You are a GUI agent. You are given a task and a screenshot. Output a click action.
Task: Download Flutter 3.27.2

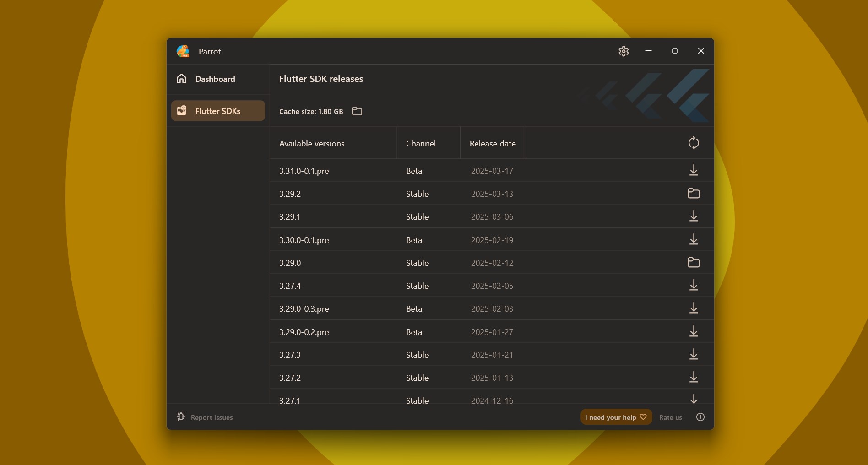pyautogui.click(x=694, y=377)
